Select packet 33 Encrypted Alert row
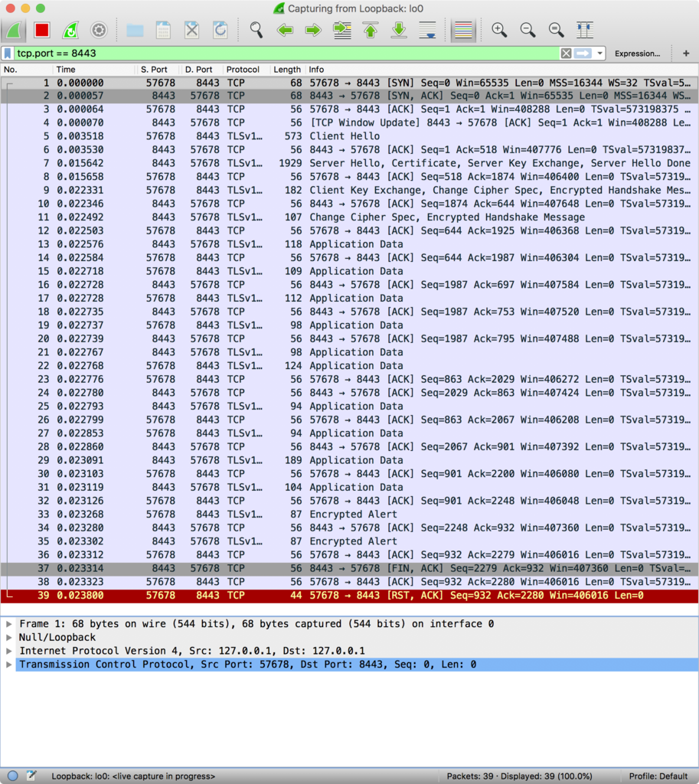699x784 pixels. coord(349,514)
